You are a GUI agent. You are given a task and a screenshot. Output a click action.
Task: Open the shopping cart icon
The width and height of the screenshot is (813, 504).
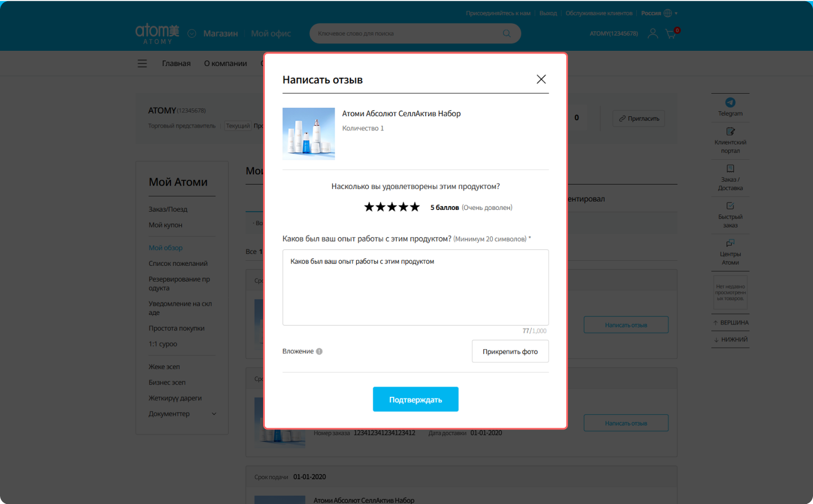[671, 34]
